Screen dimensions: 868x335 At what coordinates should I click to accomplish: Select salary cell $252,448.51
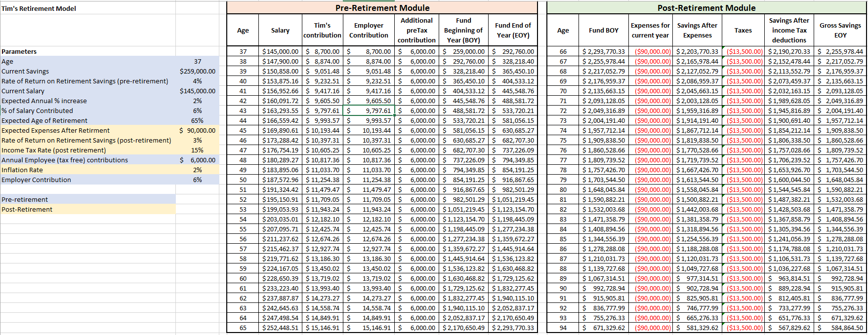click(280, 328)
